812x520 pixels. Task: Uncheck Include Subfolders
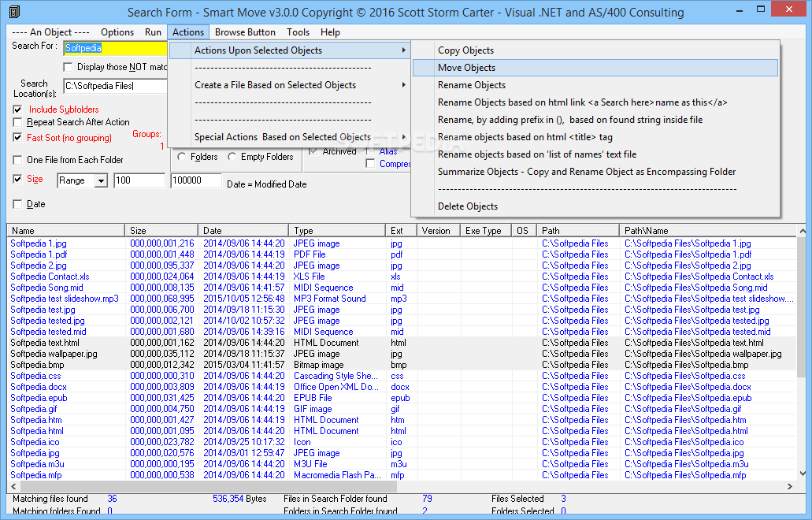[x=17, y=110]
